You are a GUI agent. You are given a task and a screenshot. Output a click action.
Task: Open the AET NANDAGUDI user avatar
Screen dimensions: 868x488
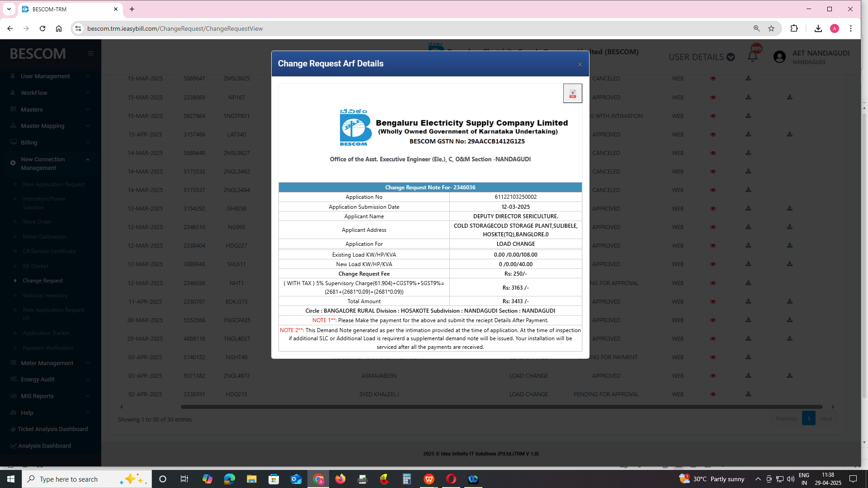(779, 57)
